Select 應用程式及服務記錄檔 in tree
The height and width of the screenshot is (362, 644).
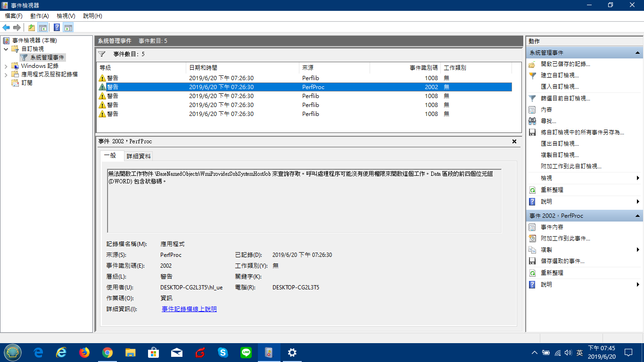click(49, 74)
